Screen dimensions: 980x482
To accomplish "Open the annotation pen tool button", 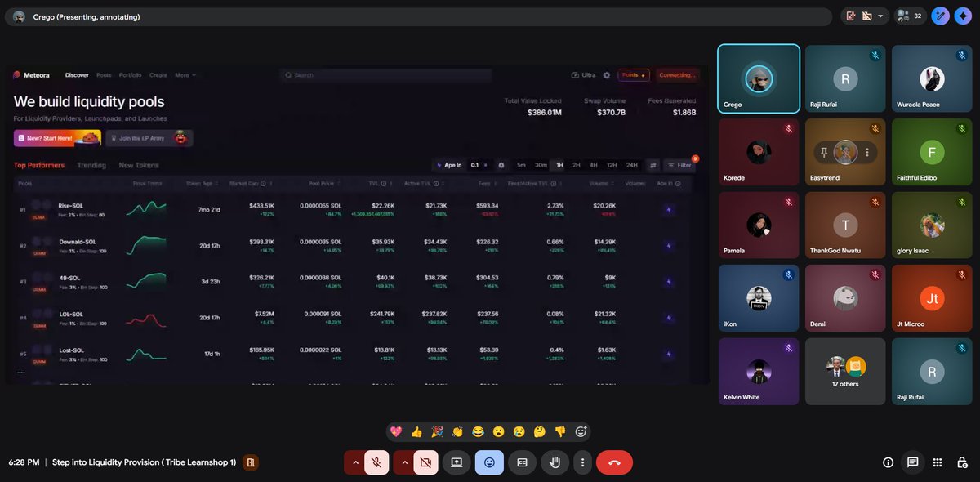I will point(941,16).
